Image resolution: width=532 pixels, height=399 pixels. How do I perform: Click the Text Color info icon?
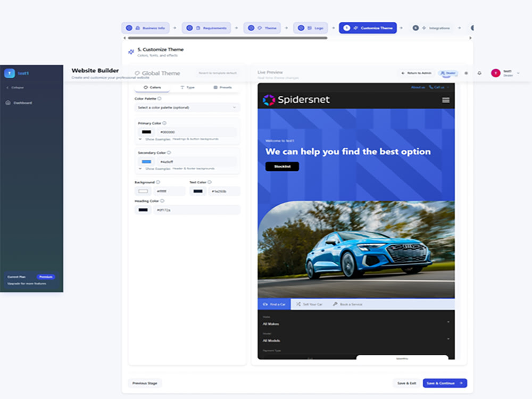click(x=210, y=182)
